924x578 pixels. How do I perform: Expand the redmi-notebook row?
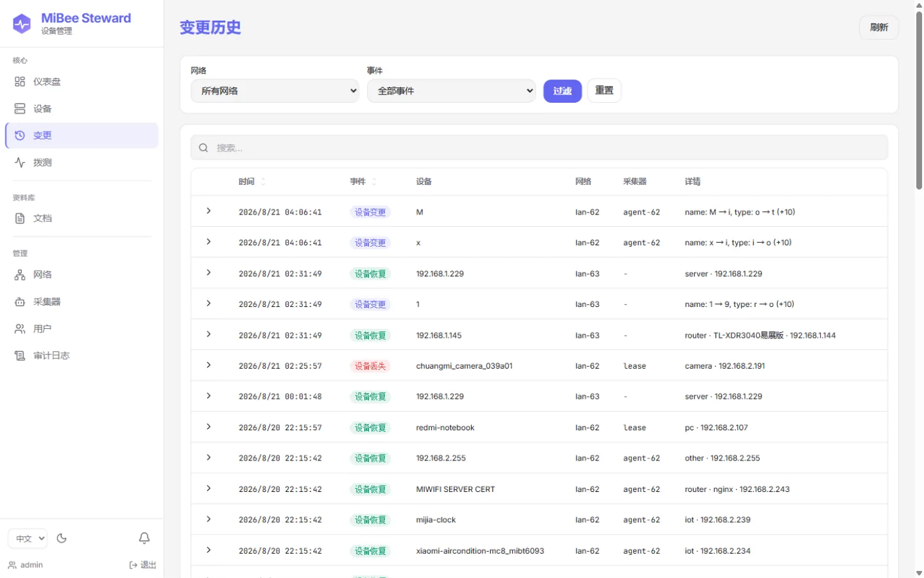click(209, 427)
